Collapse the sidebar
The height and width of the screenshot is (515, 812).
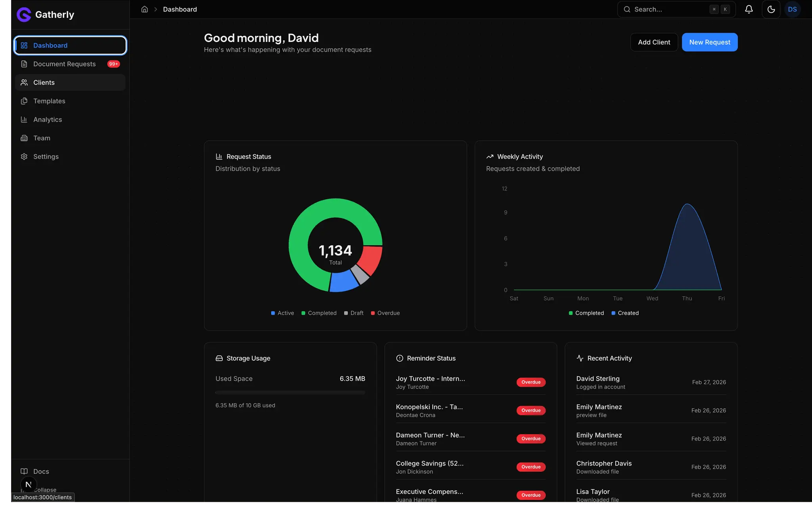pyautogui.click(x=44, y=490)
